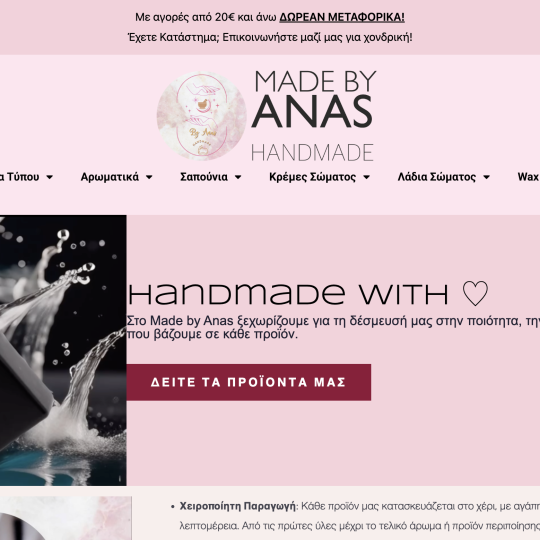Click the MADE BY ANAS HANDMADE wordmark
The width and height of the screenshot is (540, 540).
pos(313,116)
